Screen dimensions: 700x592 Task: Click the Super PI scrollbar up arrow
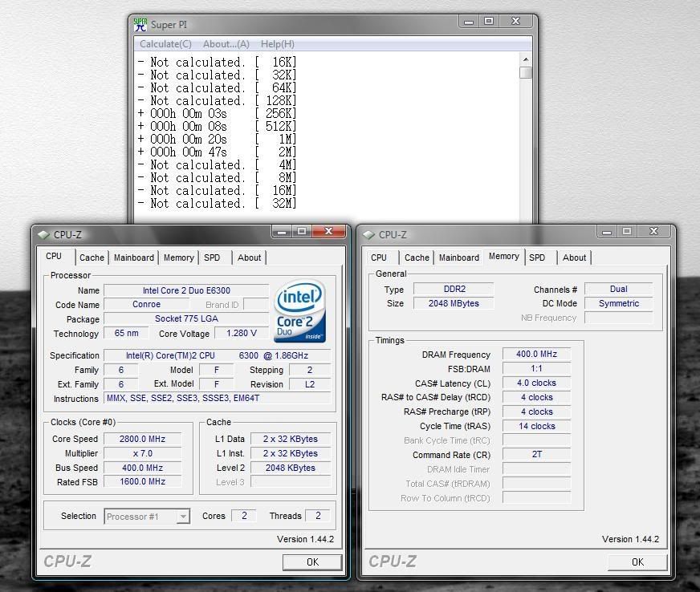(x=526, y=59)
